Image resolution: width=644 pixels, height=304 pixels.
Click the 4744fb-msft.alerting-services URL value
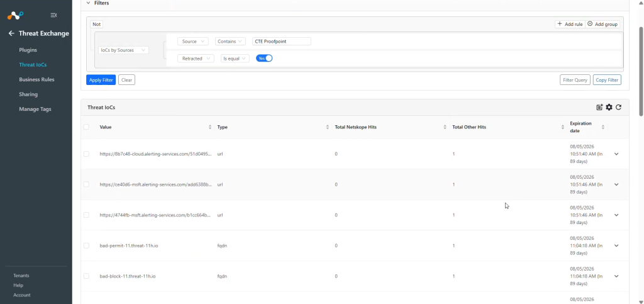(155, 215)
